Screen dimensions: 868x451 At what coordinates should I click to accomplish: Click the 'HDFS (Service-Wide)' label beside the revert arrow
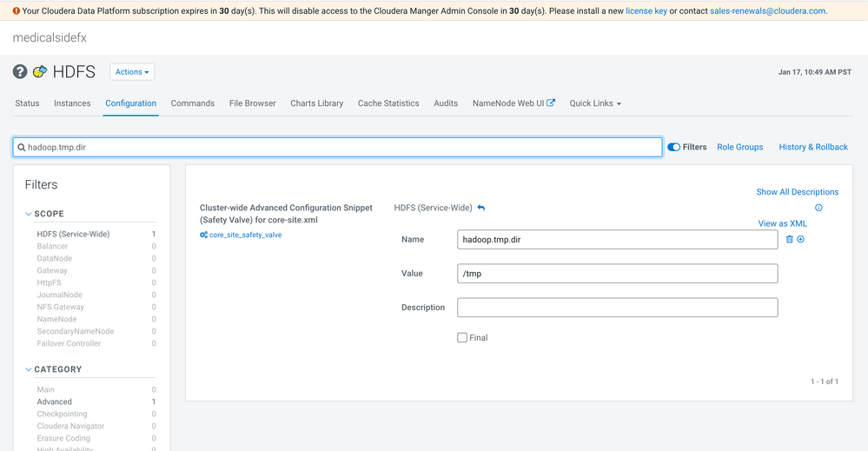coord(433,208)
